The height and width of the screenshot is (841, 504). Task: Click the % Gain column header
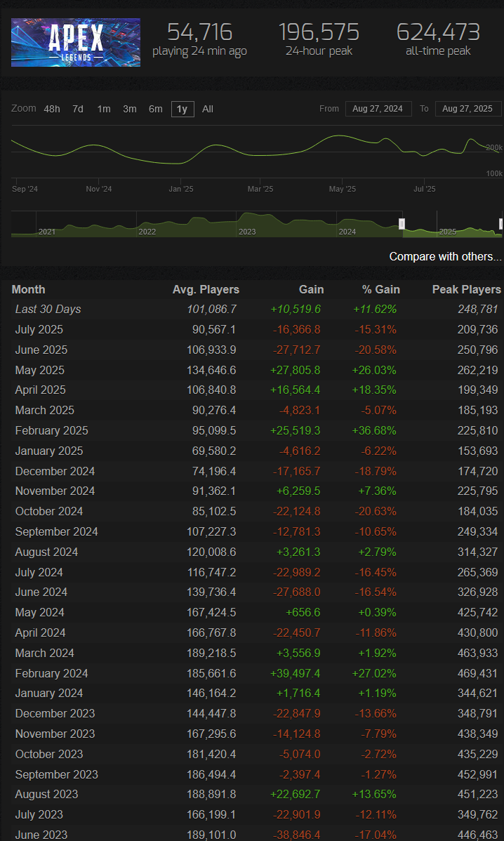pyautogui.click(x=380, y=290)
